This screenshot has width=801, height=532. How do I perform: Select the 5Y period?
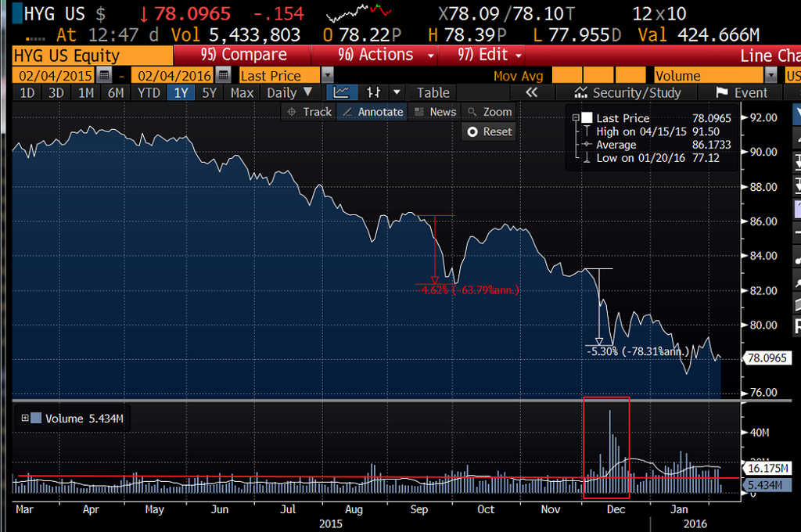point(210,92)
